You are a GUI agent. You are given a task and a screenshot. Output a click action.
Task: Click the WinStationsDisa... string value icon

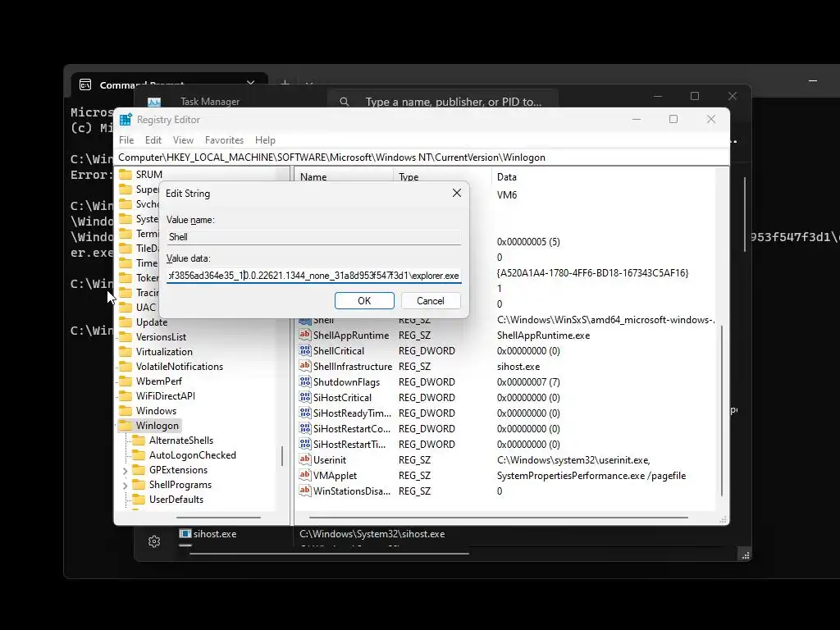(305, 491)
